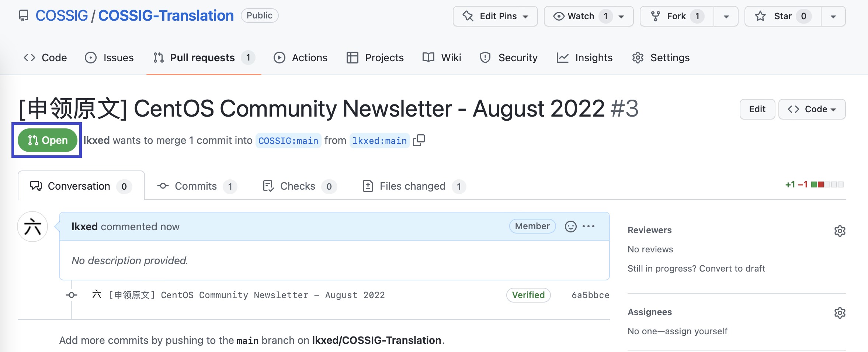The image size is (868, 352).
Task: Fork this repository
Action: (677, 16)
